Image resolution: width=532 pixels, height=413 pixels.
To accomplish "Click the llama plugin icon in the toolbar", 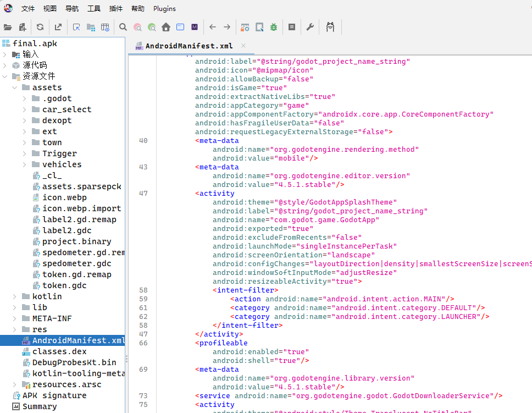I will pos(330,27).
